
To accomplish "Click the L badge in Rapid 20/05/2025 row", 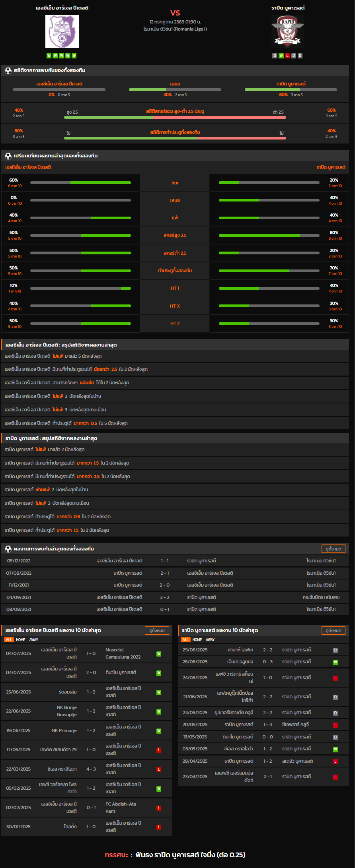I will click(335, 725).
